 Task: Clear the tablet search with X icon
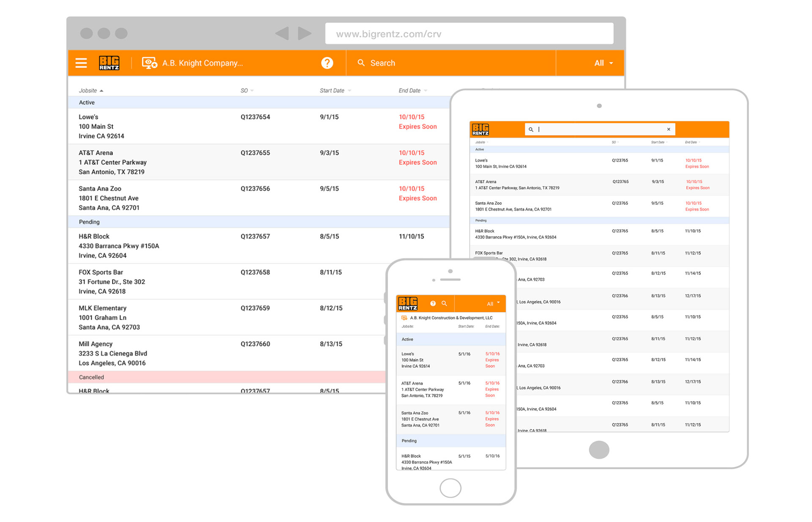(669, 129)
